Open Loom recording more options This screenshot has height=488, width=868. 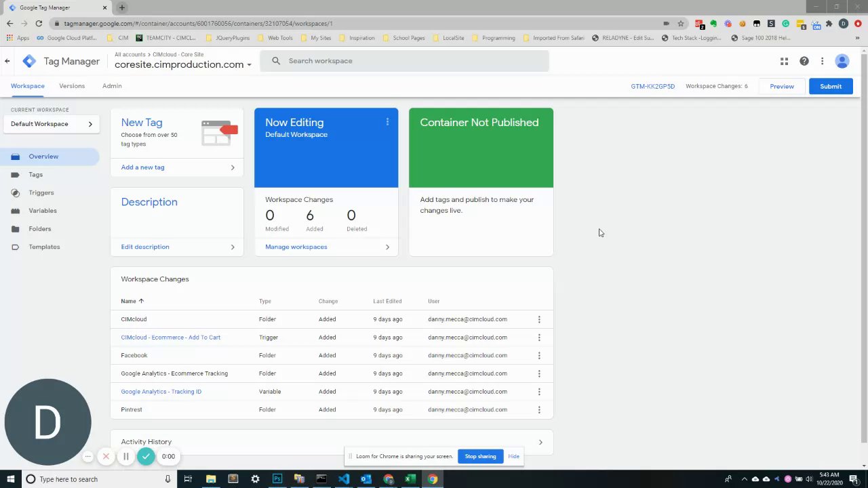pos(87,456)
